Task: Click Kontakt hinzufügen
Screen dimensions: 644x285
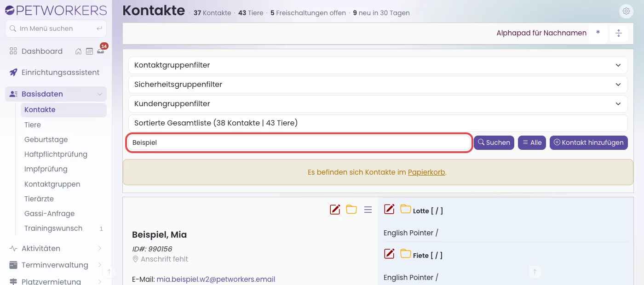Action: 589,142
